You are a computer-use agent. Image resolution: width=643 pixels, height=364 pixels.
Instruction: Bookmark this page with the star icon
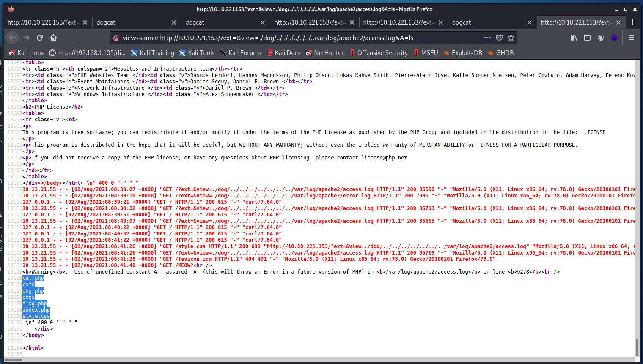click(x=511, y=38)
